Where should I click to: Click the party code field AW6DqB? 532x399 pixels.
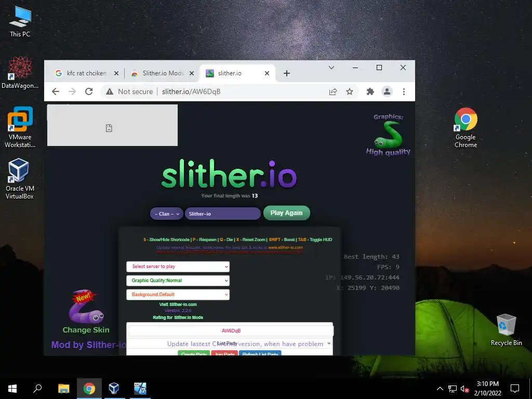click(231, 331)
